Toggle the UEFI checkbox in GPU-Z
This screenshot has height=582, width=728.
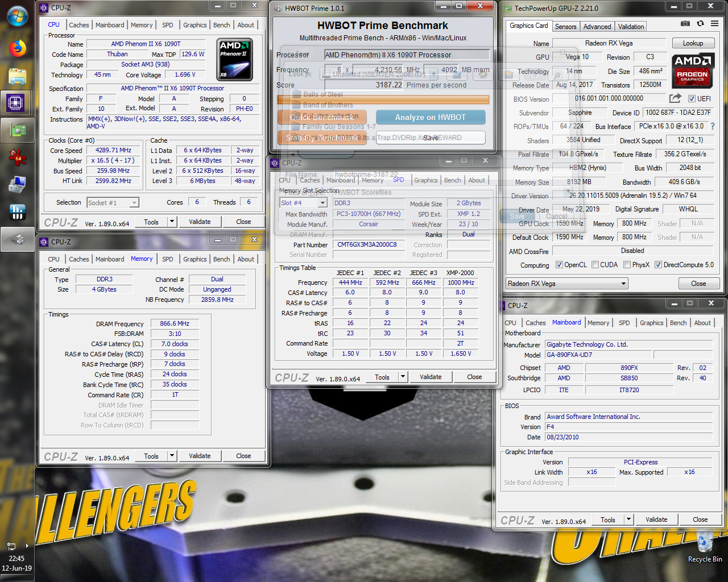click(692, 99)
